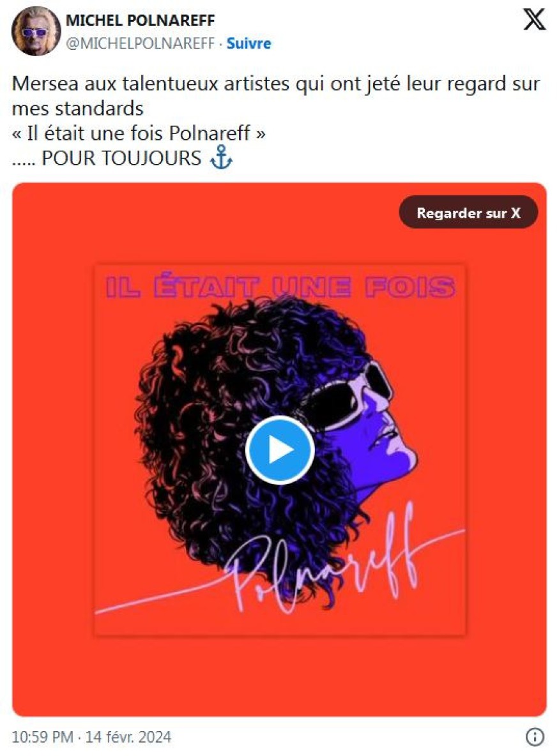559x756 pixels.
Task: Open the @MICHELPOLNAREFF handle link
Action: point(140,43)
